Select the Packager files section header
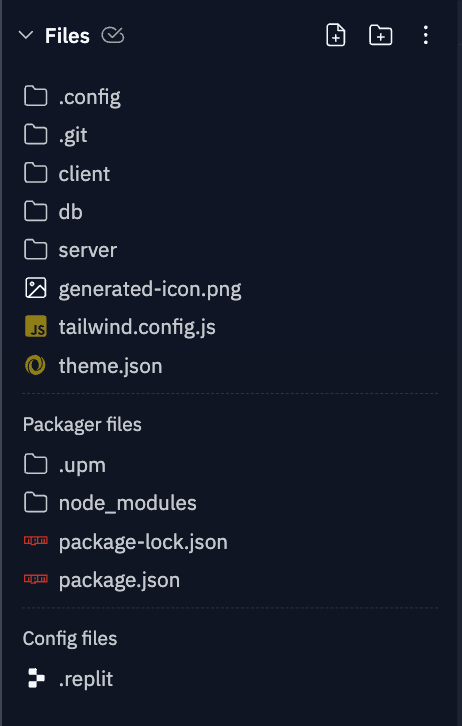Screen dimensions: 462x726 82,424
